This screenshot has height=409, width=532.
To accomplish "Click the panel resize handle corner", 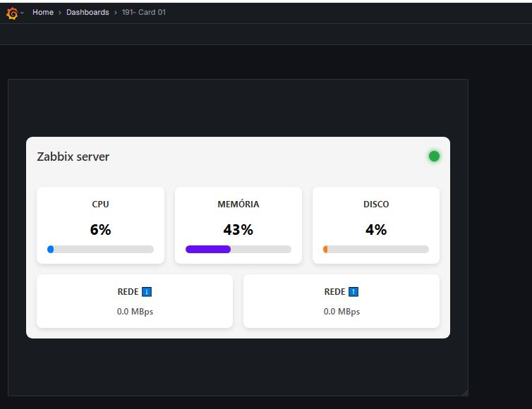I will (x=465, y=393).
